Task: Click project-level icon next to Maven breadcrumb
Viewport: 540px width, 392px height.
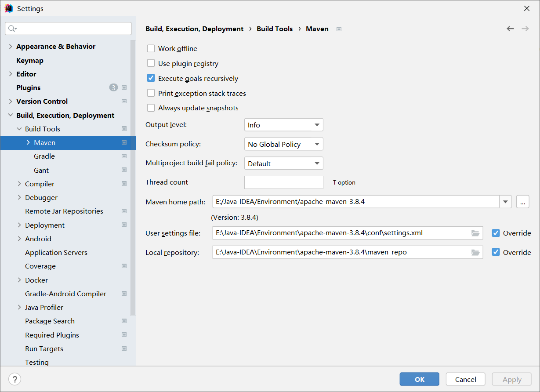Action: pos(339,29)
